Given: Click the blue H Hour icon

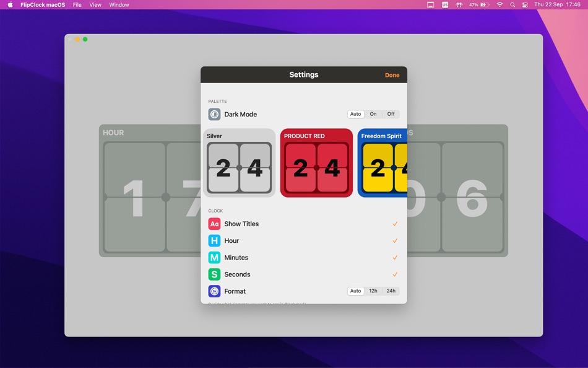Looking at the screenshot, I should coord(214,241).
